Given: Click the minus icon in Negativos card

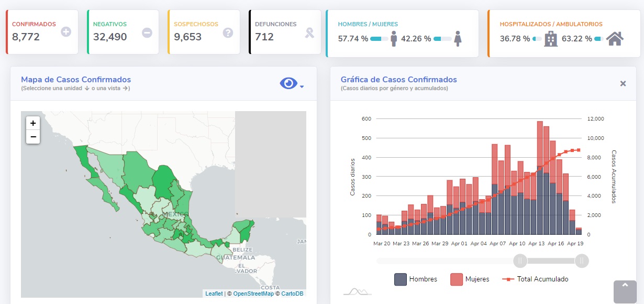Looking at the screenshot, I should pos(147,32).
